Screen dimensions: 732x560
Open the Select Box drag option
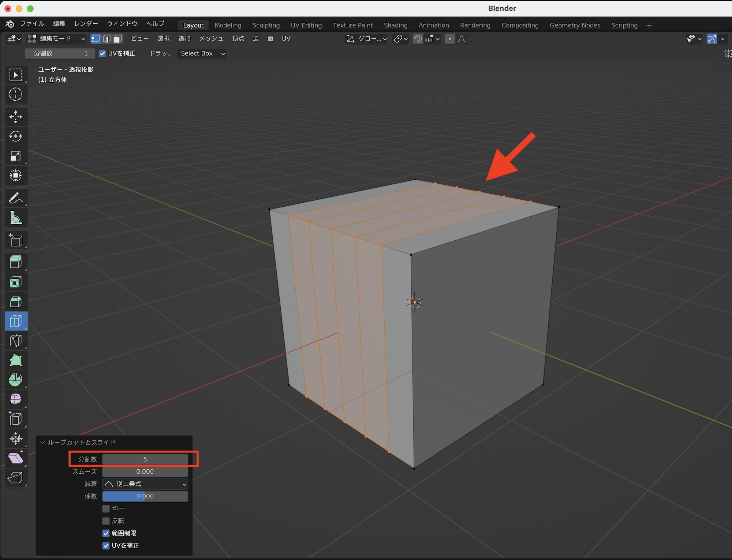click(x=202, y=53)
